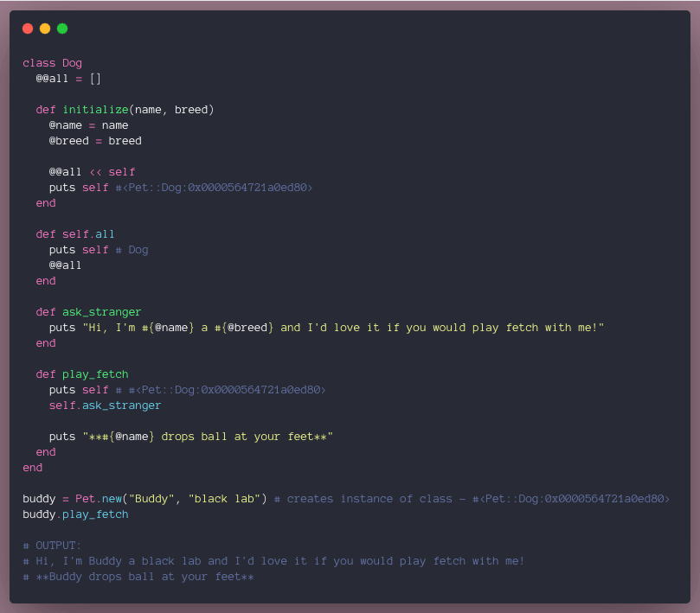Click the 'Hi, I'm #{@name}' string line

326,328
